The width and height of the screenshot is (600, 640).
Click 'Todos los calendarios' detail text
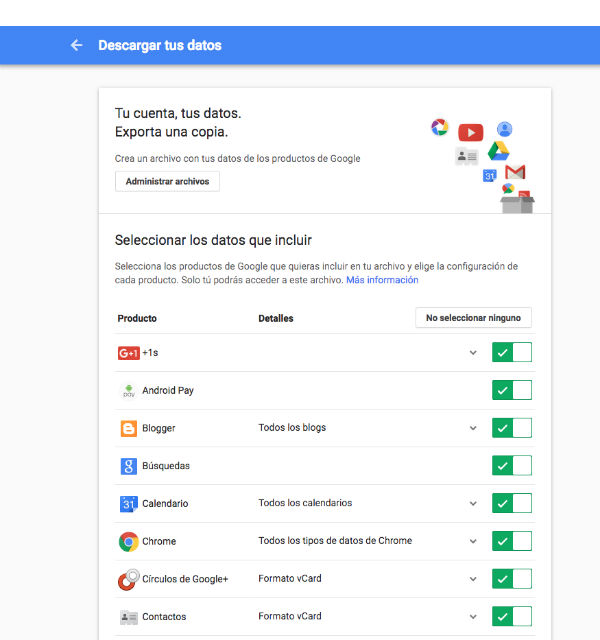(305, 503)
